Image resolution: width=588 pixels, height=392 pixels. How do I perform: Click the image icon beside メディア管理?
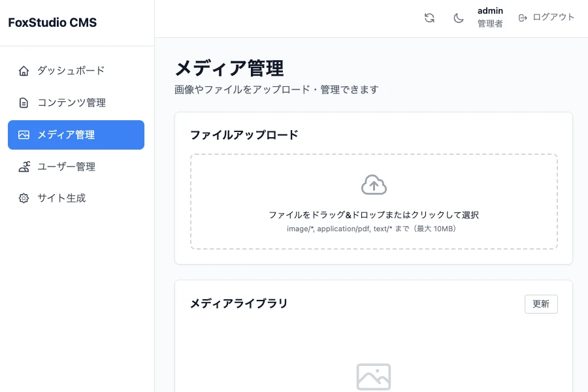click(24, 135)
